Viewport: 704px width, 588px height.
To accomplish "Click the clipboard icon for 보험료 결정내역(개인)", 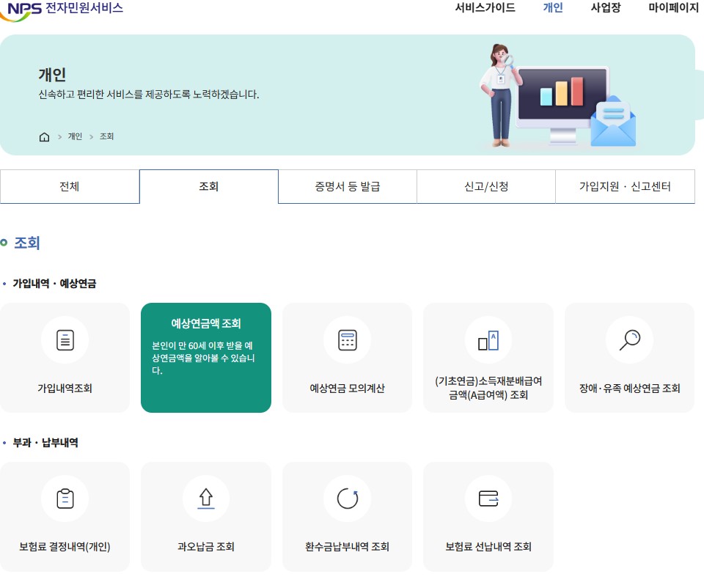I will [65, 499].
